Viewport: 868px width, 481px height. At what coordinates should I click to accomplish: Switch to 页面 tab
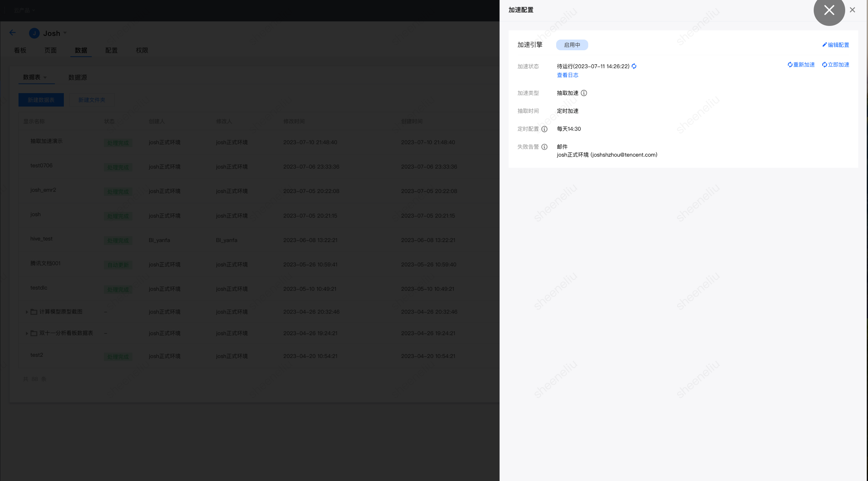[x=51, y=50]
